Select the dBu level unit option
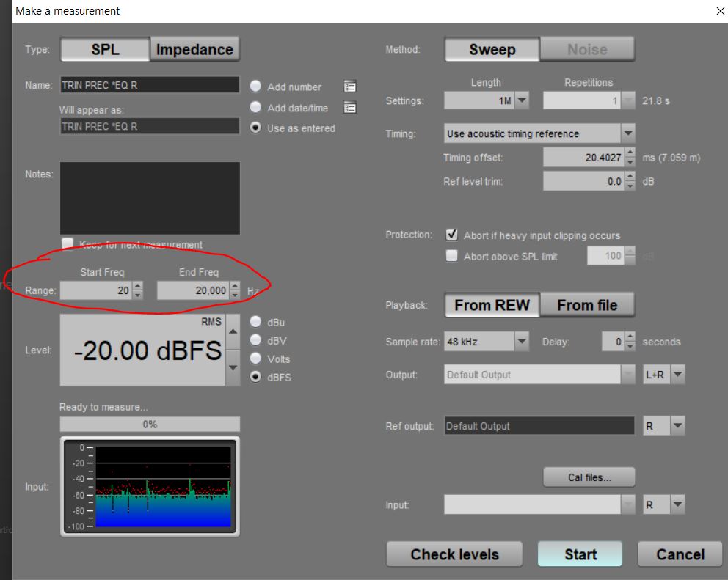 click(255, 322)
